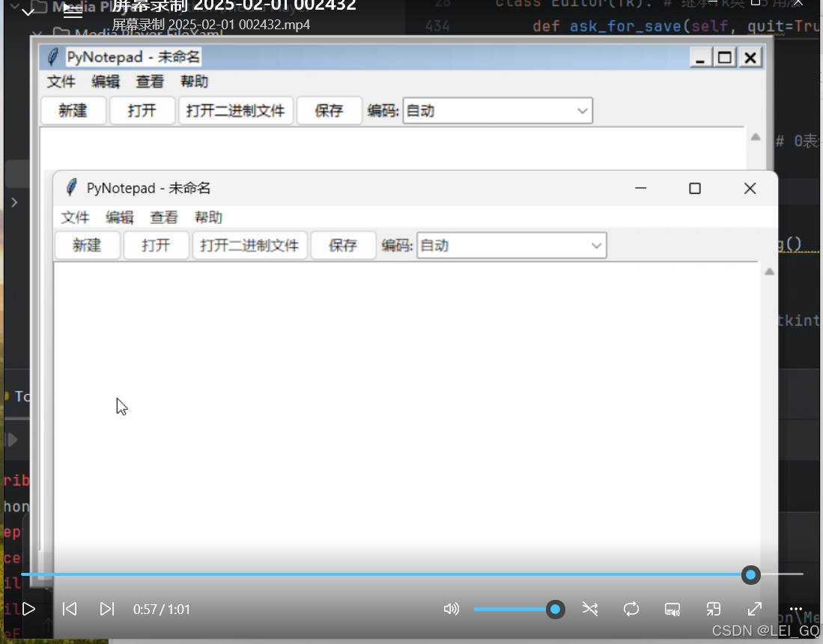Viewport: 823px width, 644px height.
Task: Enter fullscreen with the expand icon
Action: point(755,609)
